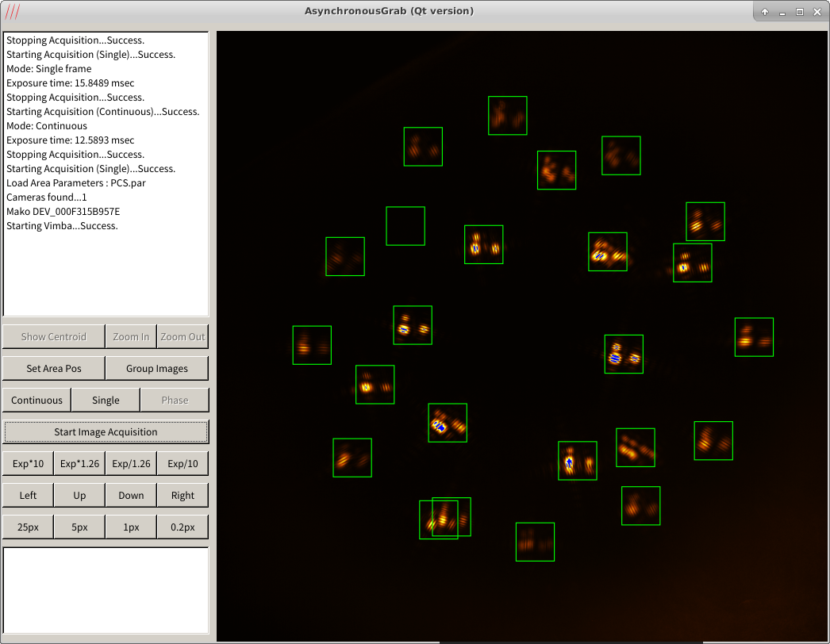This screenshot has width=830, height=644.
Task: Click log line 'Starting Vimba...Success.'
Action: tap(62, 226)
